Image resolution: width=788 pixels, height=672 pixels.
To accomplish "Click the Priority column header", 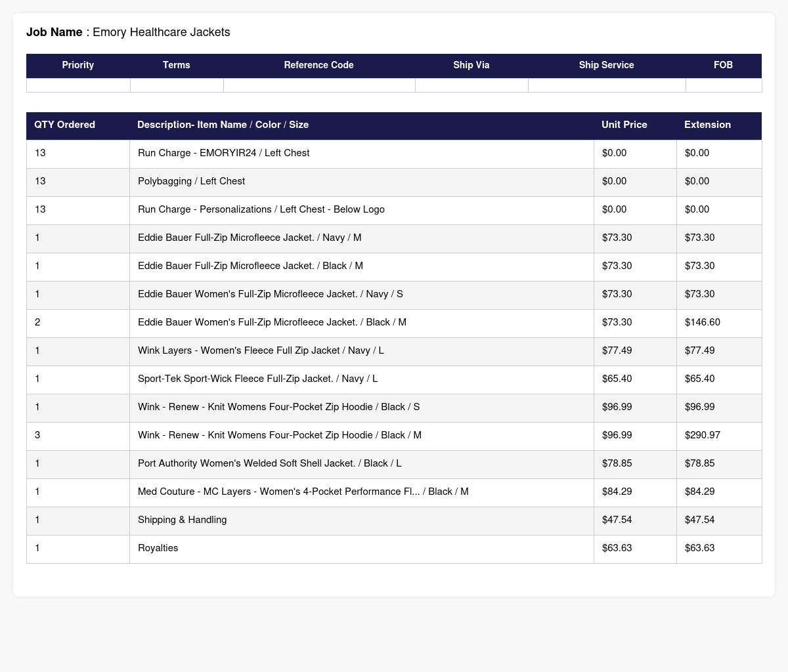I will click(x=78, y=65).
